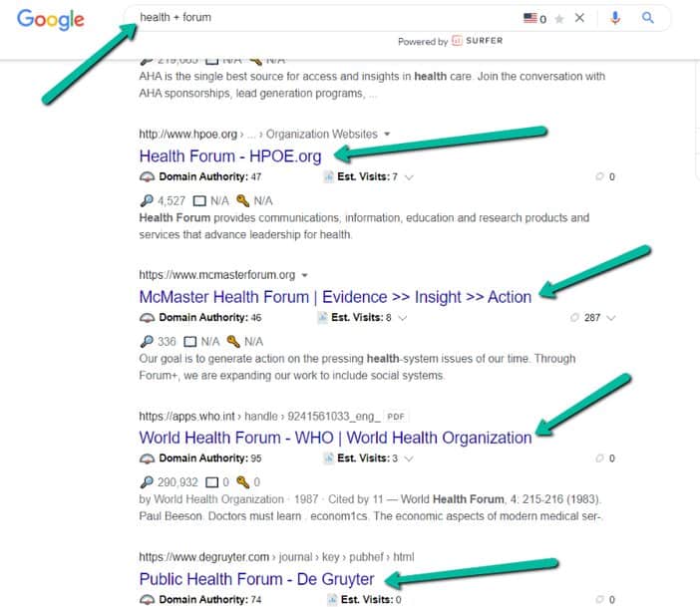Click 'Domain Authority: 95' text

(x=209, y=458)
